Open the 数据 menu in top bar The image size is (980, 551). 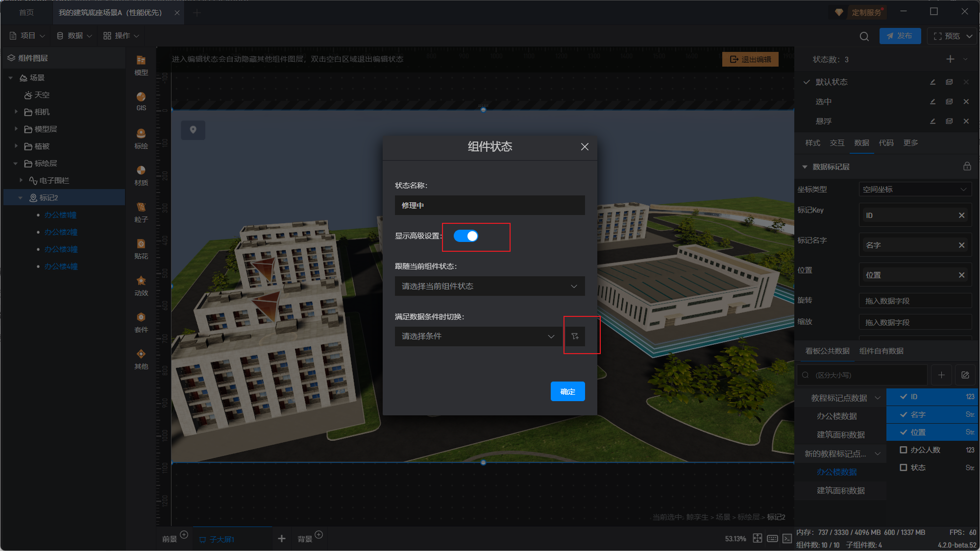tap(74, 36)
